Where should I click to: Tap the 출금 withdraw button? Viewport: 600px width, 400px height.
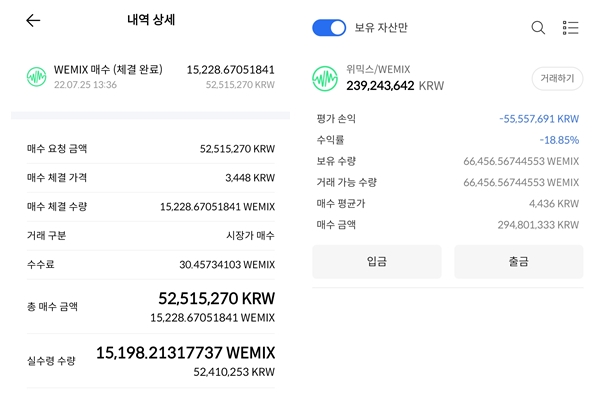click(x=518, y=261)
